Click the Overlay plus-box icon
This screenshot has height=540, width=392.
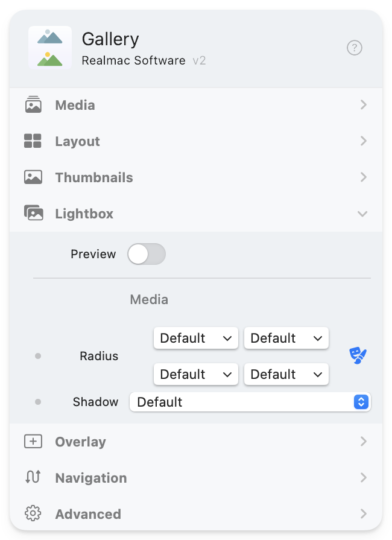pos(33,442)
